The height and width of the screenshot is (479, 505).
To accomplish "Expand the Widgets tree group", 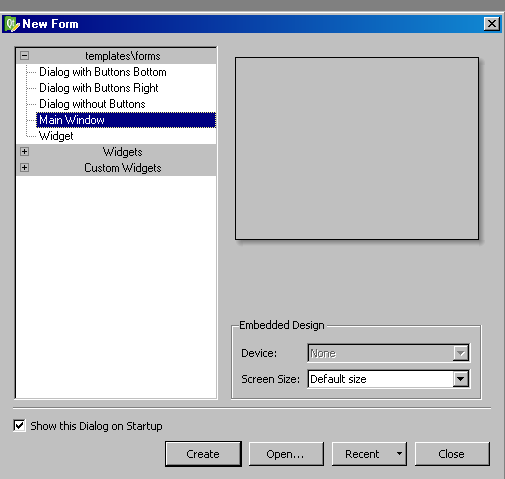I will (24, 152).
